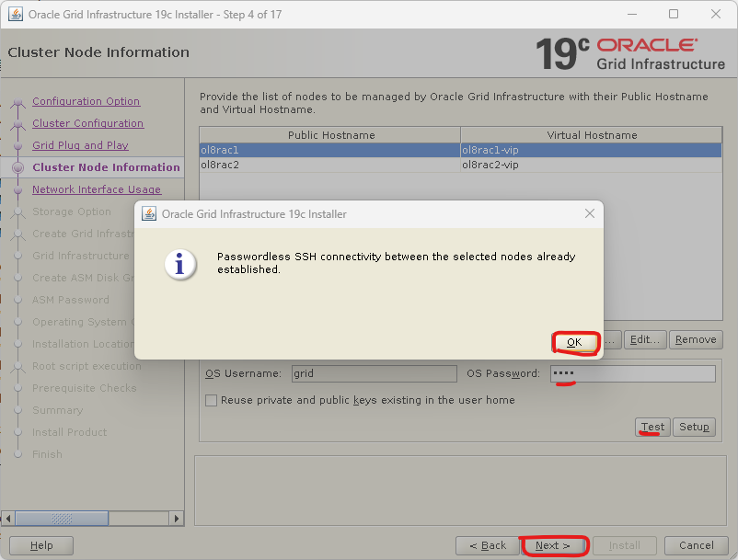
Task: Select the ol8rac2-vip virtual hostname cell
Action: pos(591,165)
